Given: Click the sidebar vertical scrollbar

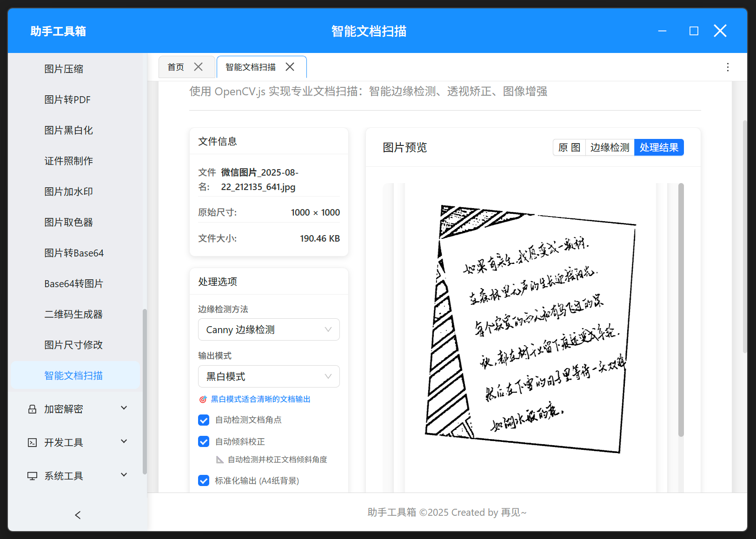Looking at the screenshot, I should [x=145, y=391].
